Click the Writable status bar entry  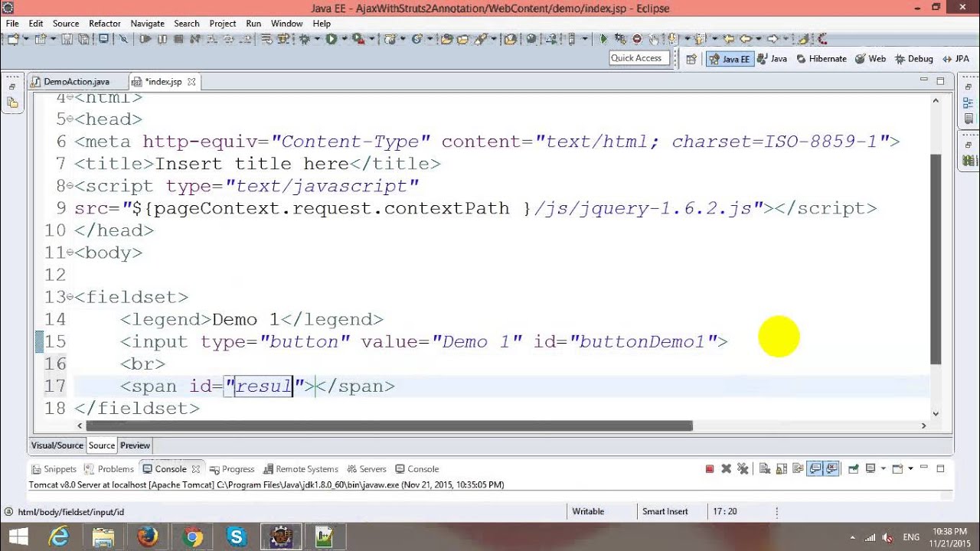[x=588, y=511]
